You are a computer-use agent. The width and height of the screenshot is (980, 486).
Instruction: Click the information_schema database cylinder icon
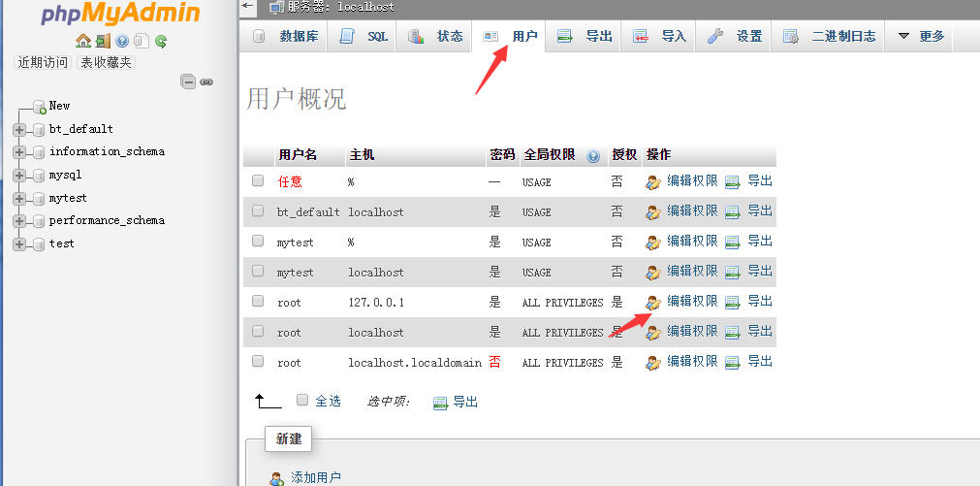(x=39, y=152)
